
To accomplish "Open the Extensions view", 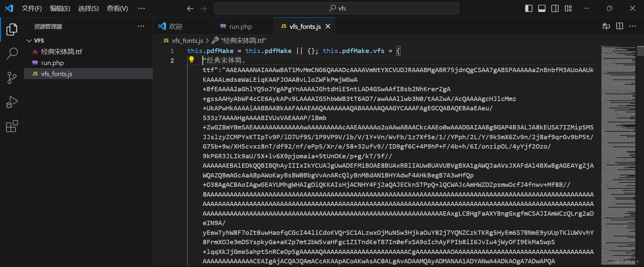I will click(12, 126).
